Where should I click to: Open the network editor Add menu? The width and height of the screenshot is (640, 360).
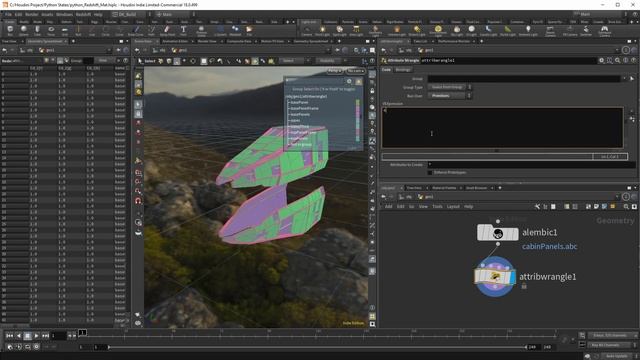coord(389,207)
